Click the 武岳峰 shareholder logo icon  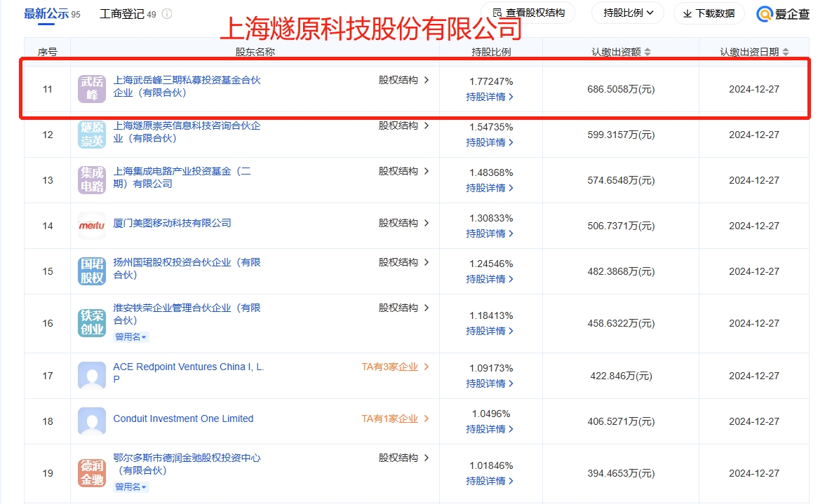92,89
